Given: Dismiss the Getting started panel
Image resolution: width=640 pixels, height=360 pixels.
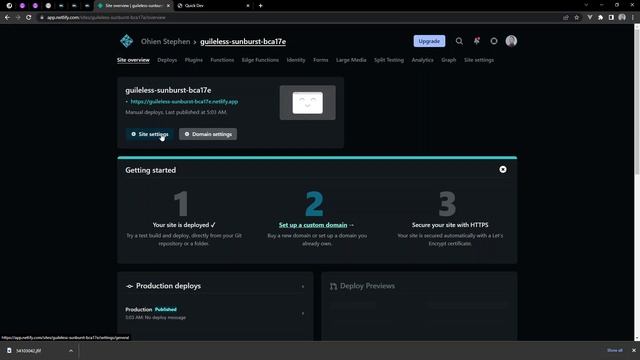Looking at the screenshot, I should point(503,169).
